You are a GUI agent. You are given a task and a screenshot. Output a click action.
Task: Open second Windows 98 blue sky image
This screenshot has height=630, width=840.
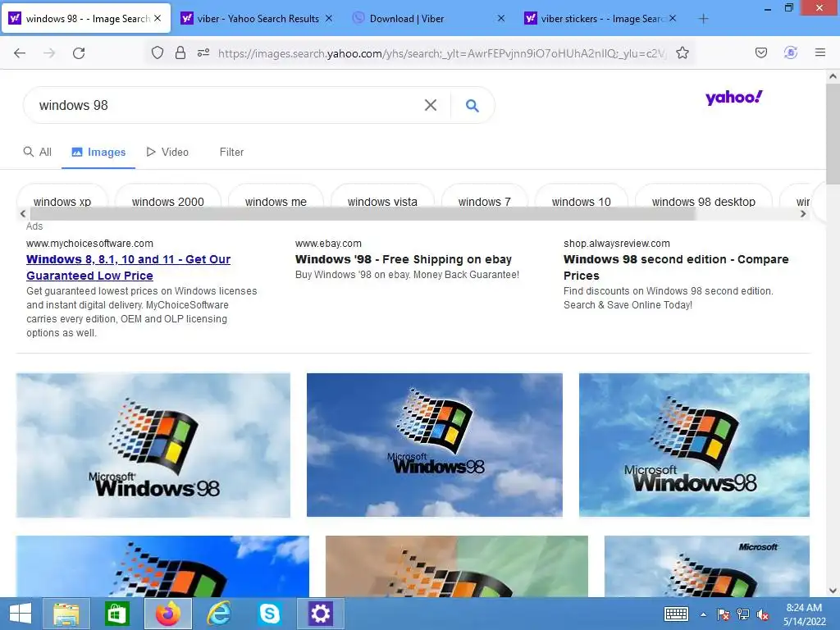(x=435, y=445)
